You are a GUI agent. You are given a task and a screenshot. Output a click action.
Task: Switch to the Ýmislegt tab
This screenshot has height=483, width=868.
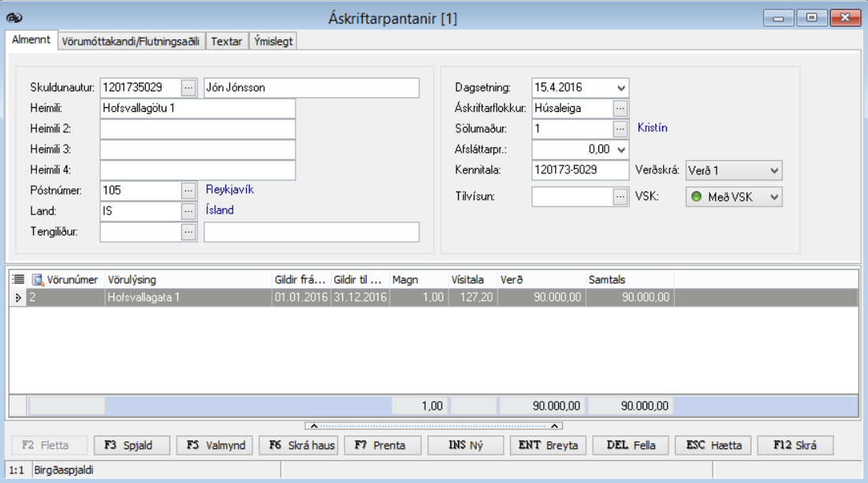click(274, 41)
